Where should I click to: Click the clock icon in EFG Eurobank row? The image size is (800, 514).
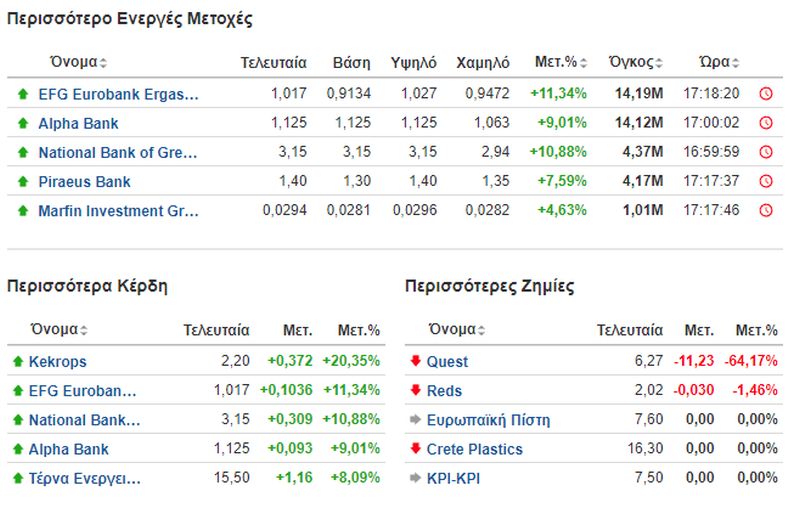click(x=766, y=94)
